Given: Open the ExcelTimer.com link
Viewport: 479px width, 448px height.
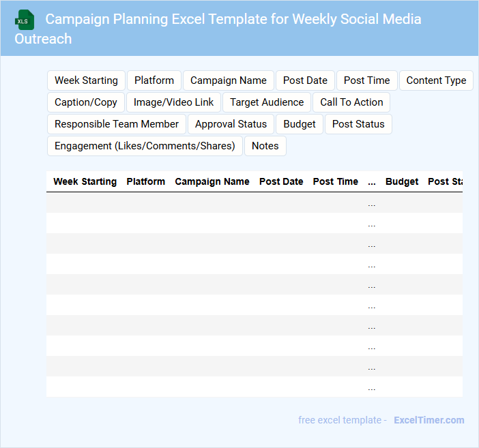Looking at the screenshot, I should pos(429,420).
